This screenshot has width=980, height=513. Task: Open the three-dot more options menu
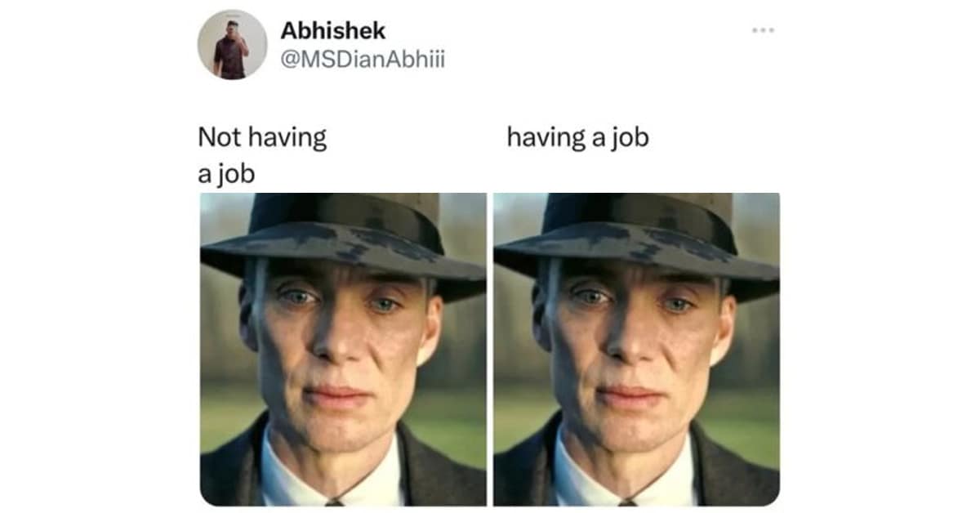[x=762, y=30]
